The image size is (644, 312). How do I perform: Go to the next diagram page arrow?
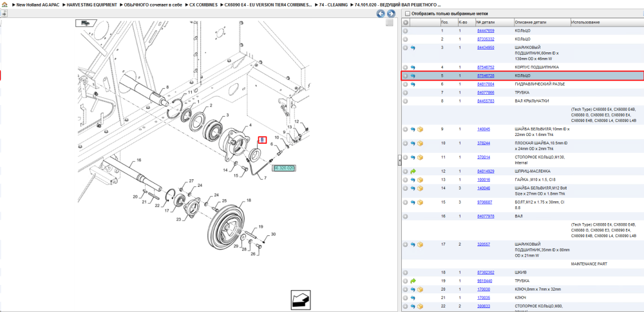[391, 14]
